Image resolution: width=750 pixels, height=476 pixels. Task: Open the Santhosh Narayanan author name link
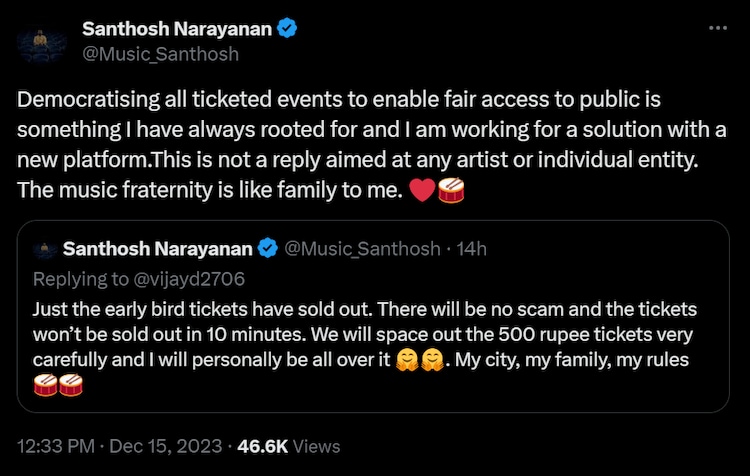pos(176,29)
